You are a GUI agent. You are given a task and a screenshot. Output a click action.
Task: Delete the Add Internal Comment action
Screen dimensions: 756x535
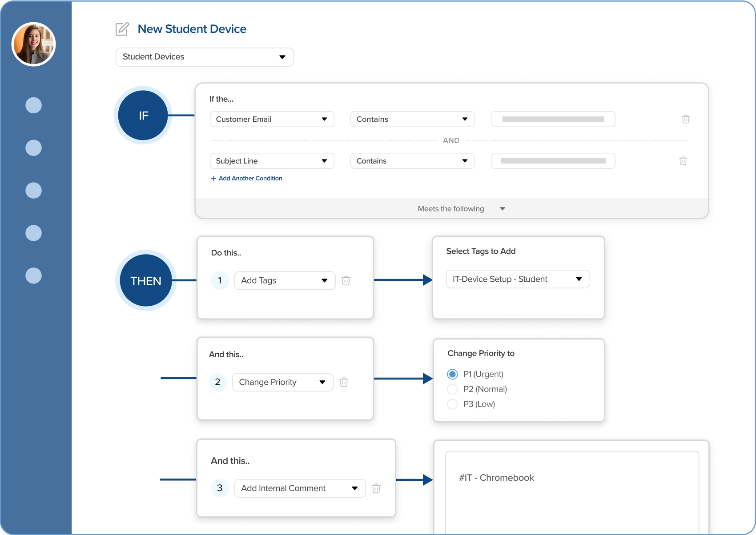coord(376,488)
